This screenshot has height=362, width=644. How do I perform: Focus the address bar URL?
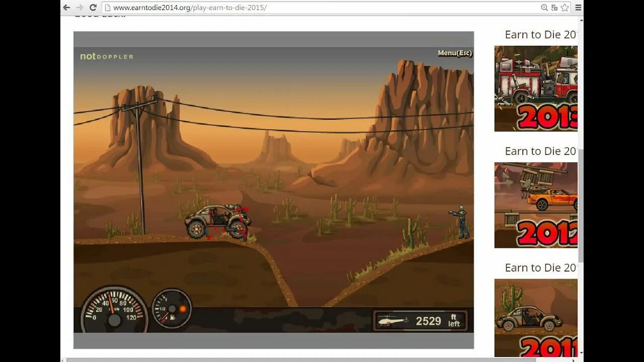(x=322, y=8)
